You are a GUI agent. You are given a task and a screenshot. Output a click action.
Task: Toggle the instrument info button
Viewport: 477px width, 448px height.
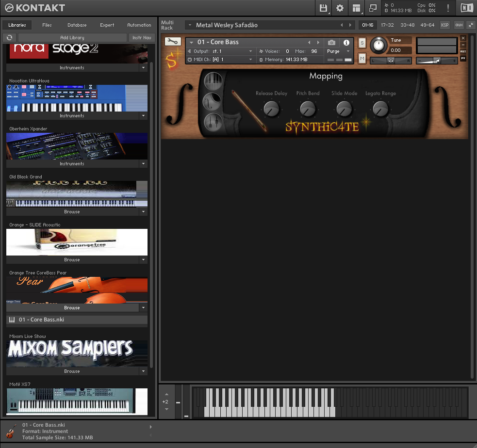(x=346, y=43)
